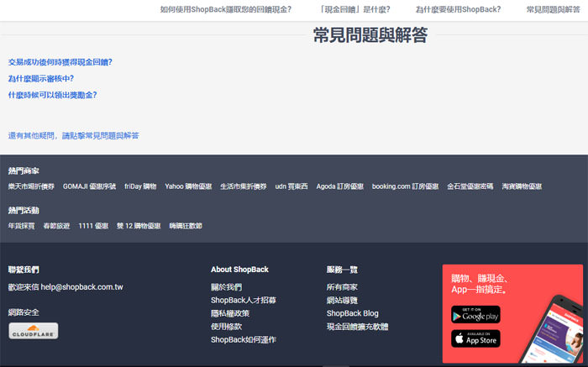588x367 pixels.
Task: Open 關於我們 footer link
Action: (226, 287)
